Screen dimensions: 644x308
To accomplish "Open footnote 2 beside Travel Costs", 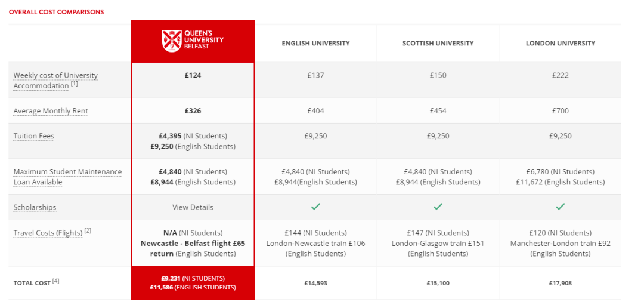I will pos(88,231).
